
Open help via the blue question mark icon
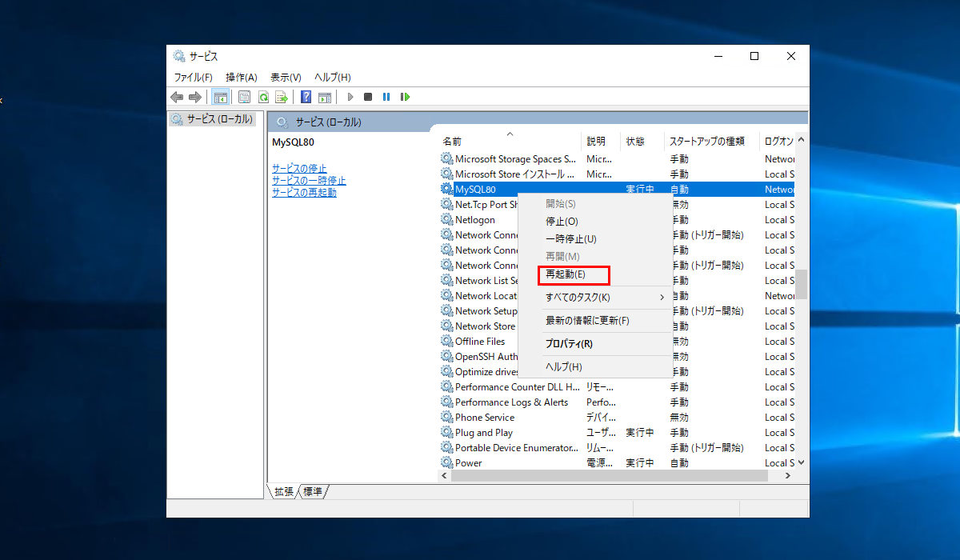click(306, 97)
